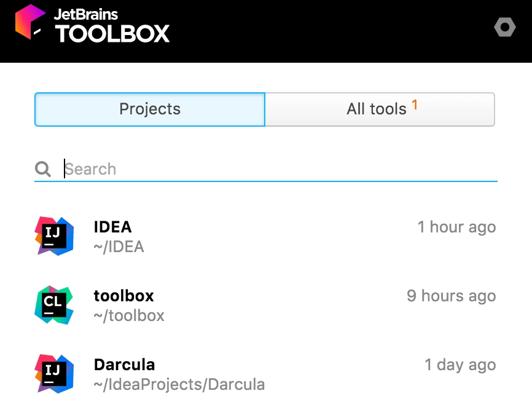The width and height of the screenshot is (532, 412).
Task: Click the magnifying glass search icon
Action: pos(43,169)
